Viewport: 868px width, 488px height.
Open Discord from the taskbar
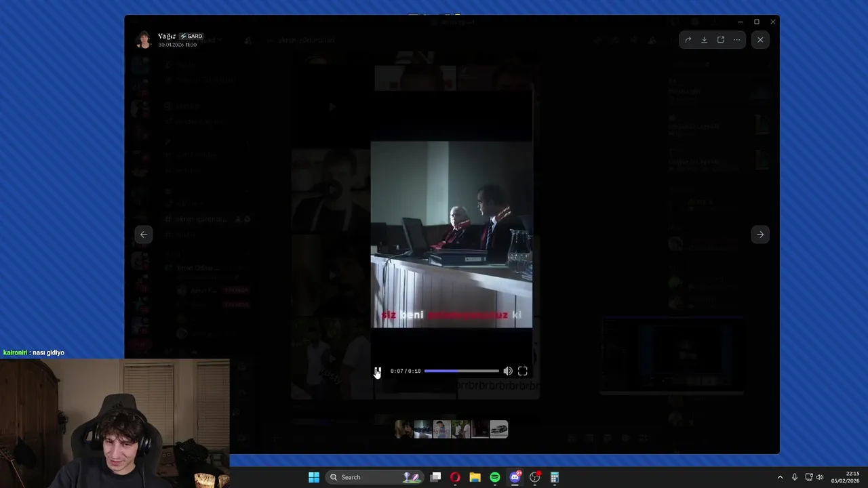[x=515, y=477]
